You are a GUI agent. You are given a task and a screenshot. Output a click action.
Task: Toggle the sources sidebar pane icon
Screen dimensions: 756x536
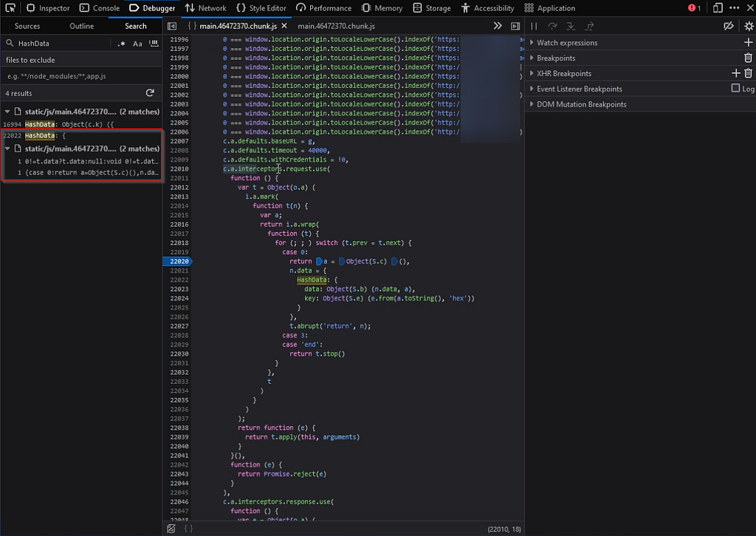pyautogui.click(x=171, y=26)
